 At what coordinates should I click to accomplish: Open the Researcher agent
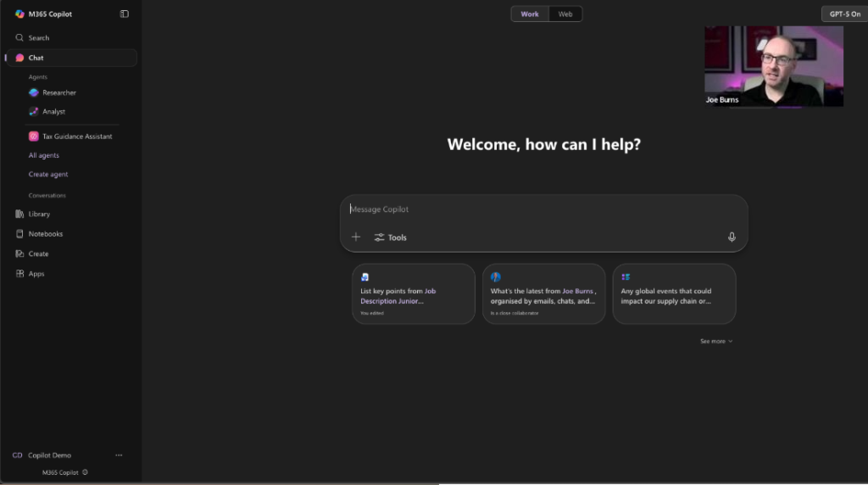pyautogui.click(x=53, y=92)
